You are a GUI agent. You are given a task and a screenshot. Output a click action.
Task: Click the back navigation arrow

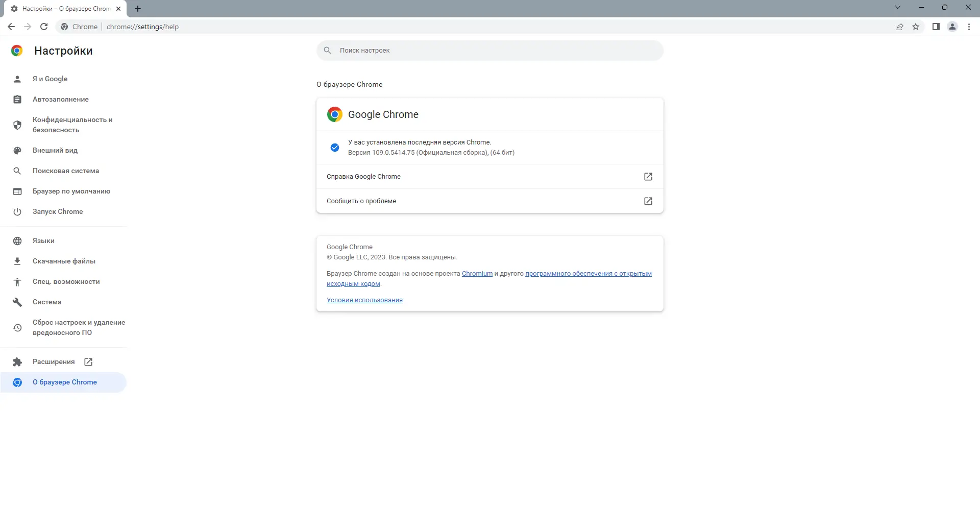tap(11, 27)
